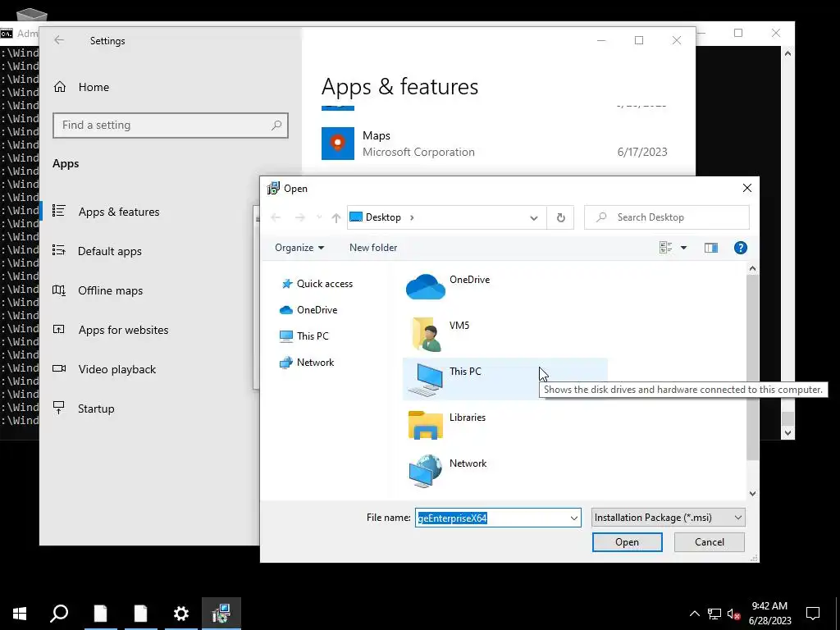Click the network icon in system tray
This screenshot has width=840, height=630.
pos(714,614)
